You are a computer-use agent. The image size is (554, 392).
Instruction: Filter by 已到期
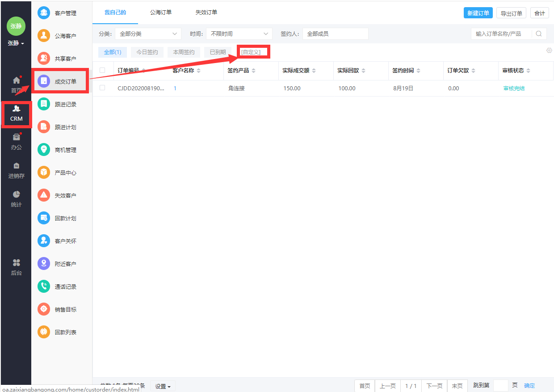(x=218, y=52)
